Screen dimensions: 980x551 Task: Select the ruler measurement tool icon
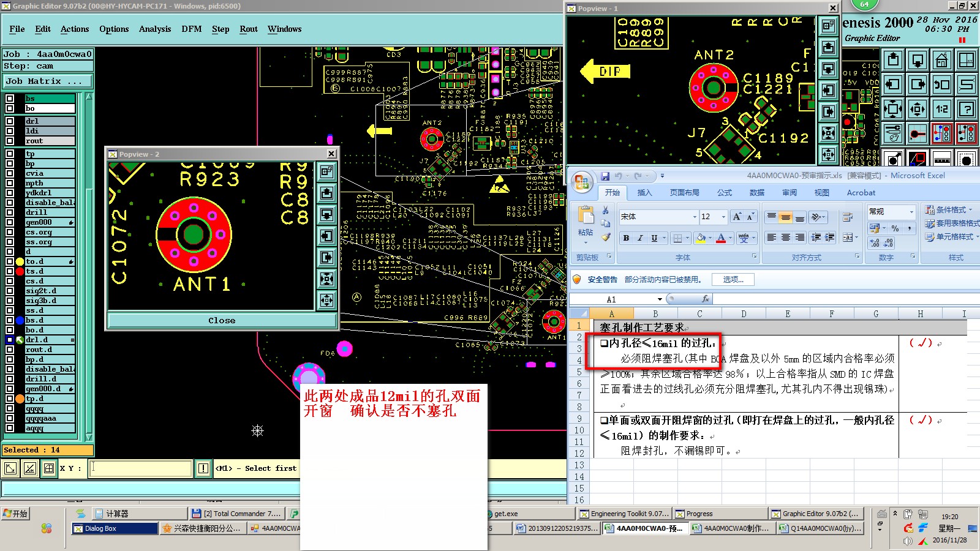[942, 159]
